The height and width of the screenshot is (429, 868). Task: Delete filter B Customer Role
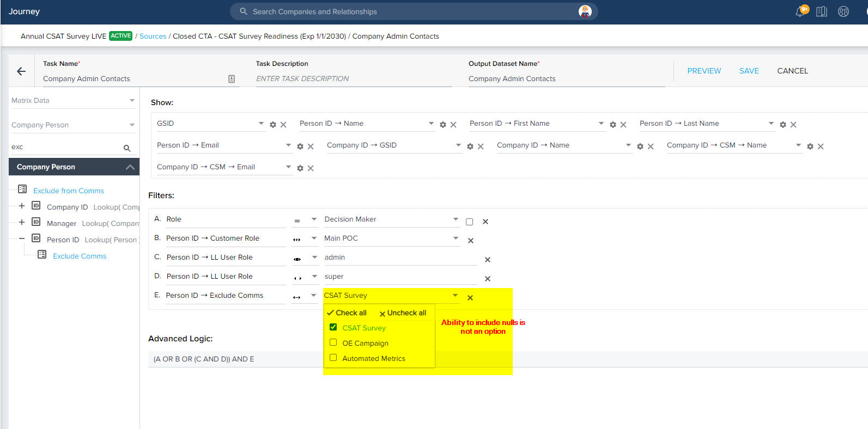point(471,241)
